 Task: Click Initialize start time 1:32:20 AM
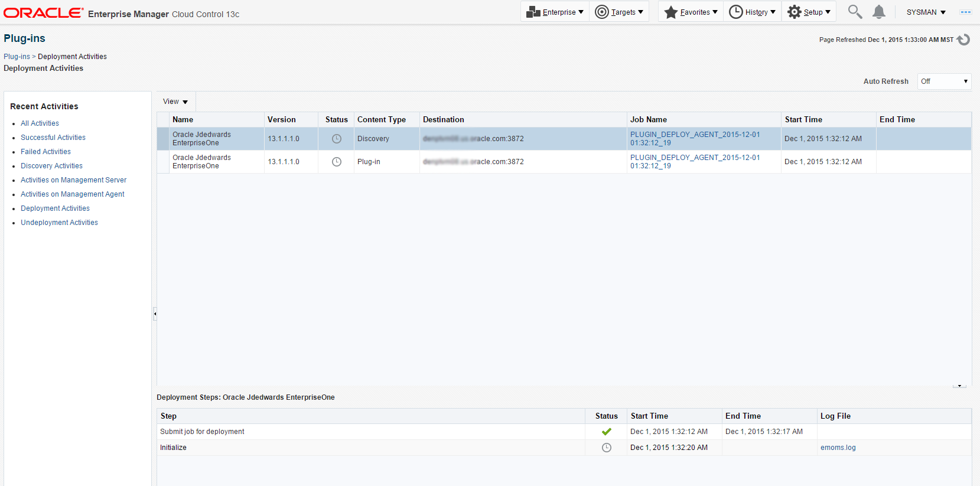[x=669, y=448]
